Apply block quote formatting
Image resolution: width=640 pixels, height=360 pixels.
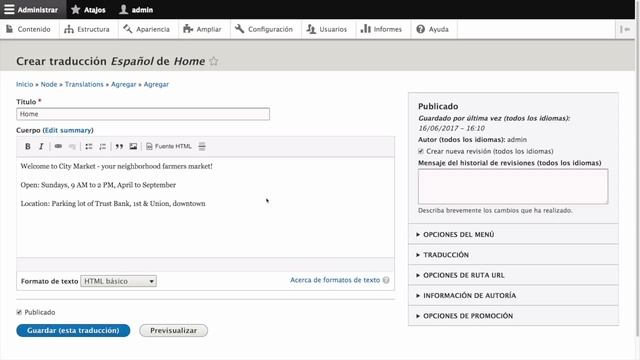pos(119,147)
